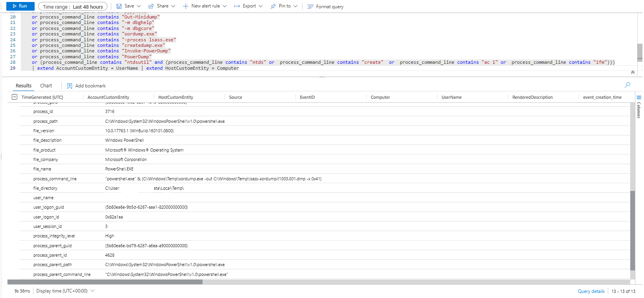The width and height of the screenshot is (644, 298).
Task: Click the Save disk icon
Action: (x=119, y=6)
